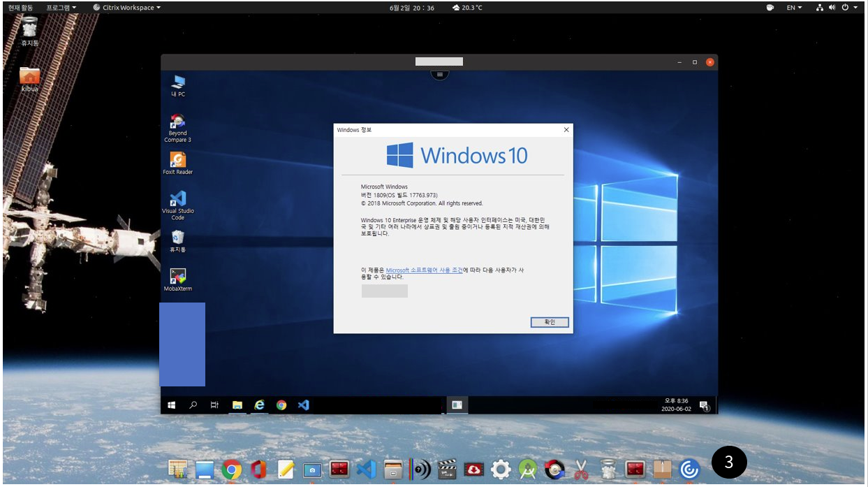This screenshot has width=868, height=487.
Task: Open the cardboard package box app in dock
Action: (662, 470)
